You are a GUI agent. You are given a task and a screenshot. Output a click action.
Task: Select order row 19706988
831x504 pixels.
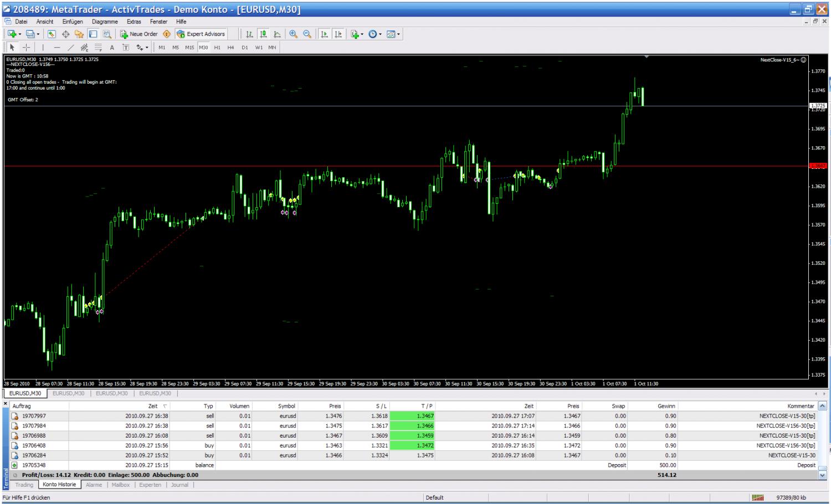pos(413,435)
